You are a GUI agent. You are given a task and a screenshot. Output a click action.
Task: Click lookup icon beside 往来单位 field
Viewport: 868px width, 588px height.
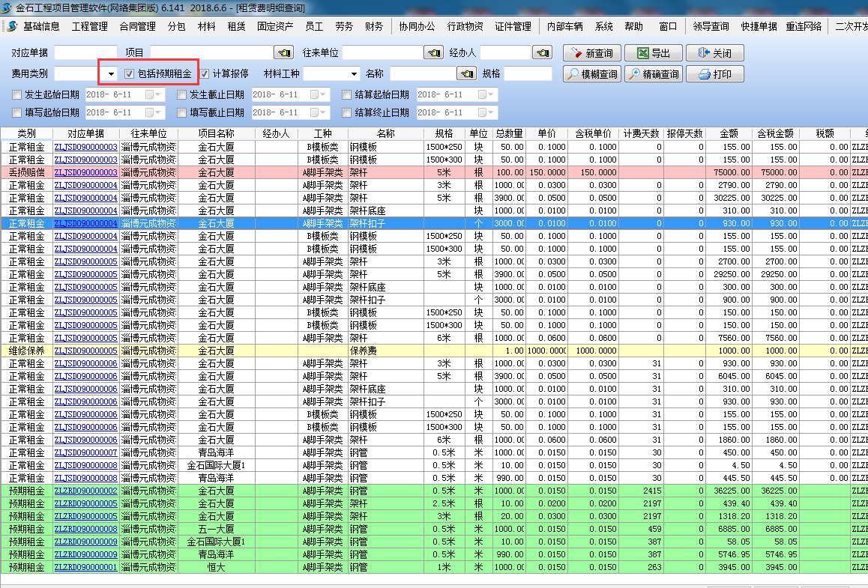(434, 53)
